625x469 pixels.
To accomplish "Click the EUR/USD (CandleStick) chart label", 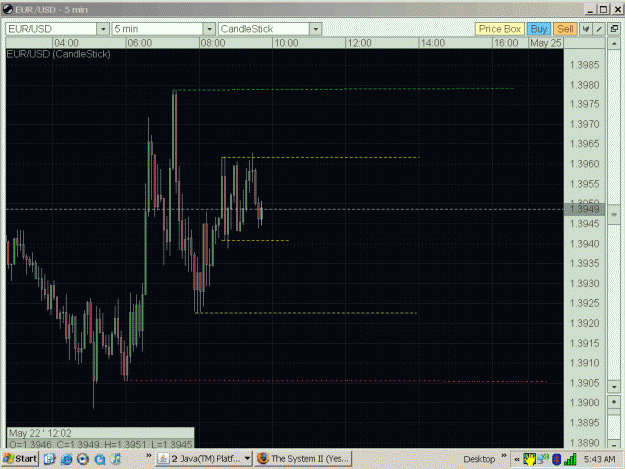I will [x=59, y=54].
